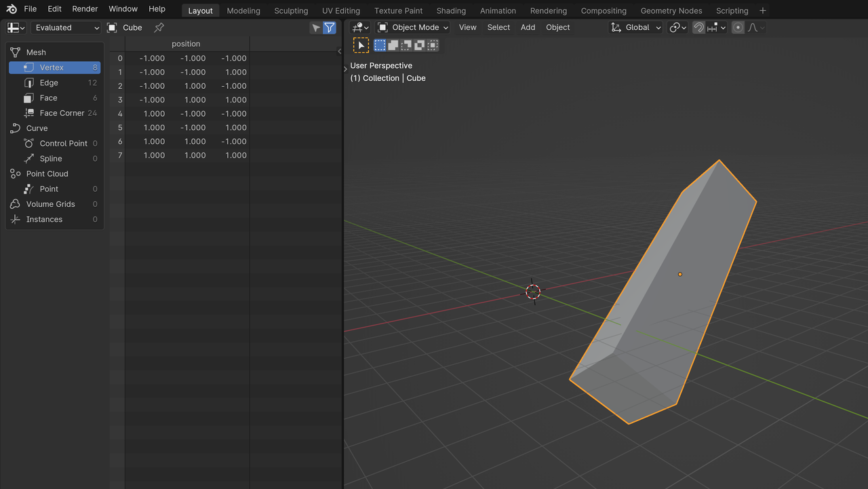Viewport: 868px width, 489px height.
Task: Open the Add menu in viewport
Action: (x=528, y=28)
